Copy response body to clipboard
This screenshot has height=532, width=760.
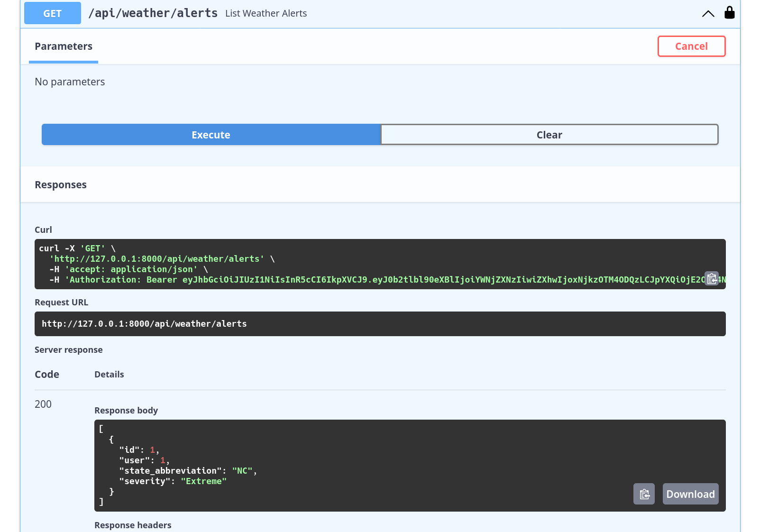644,494
